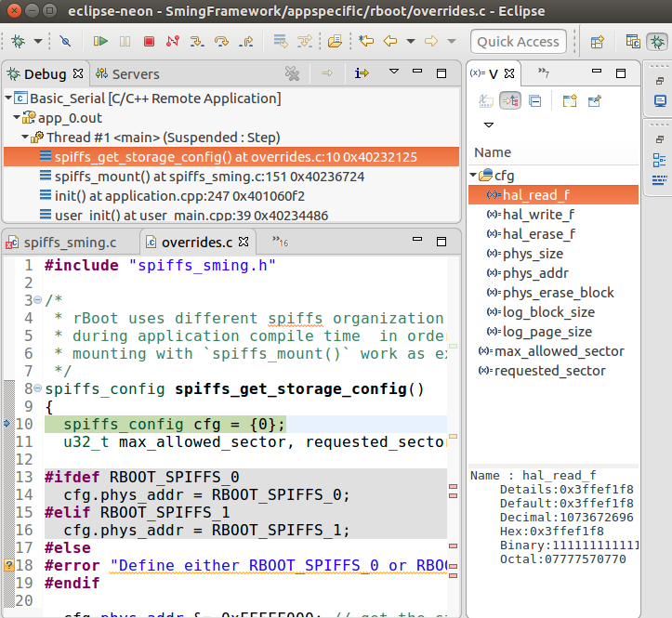Screen dimensions: 672x618
Task: Click the Open Task icon
Action: click(335, 41)
